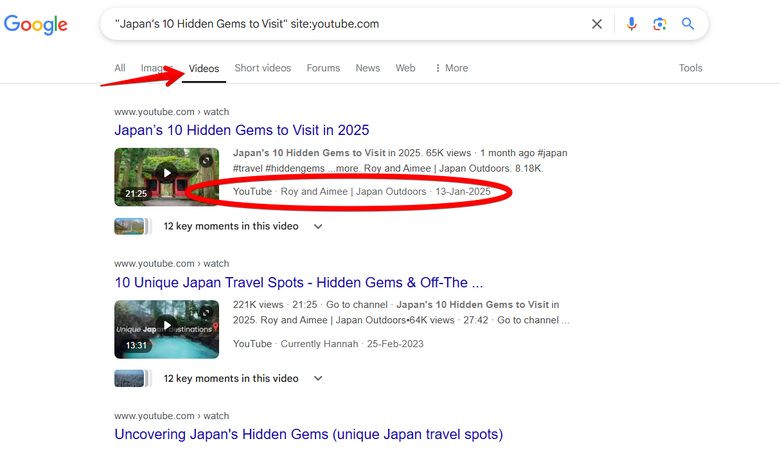The image size is (780, 450).
Task: Expand preview icon on the 13:31 thumbnail
Action: click(206, 312)
